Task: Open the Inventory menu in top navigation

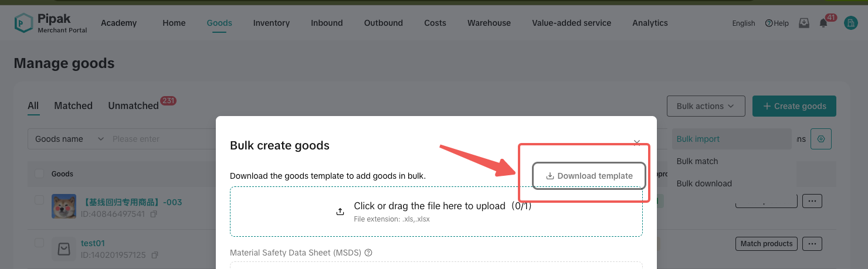Action: [x=271, y=23]
